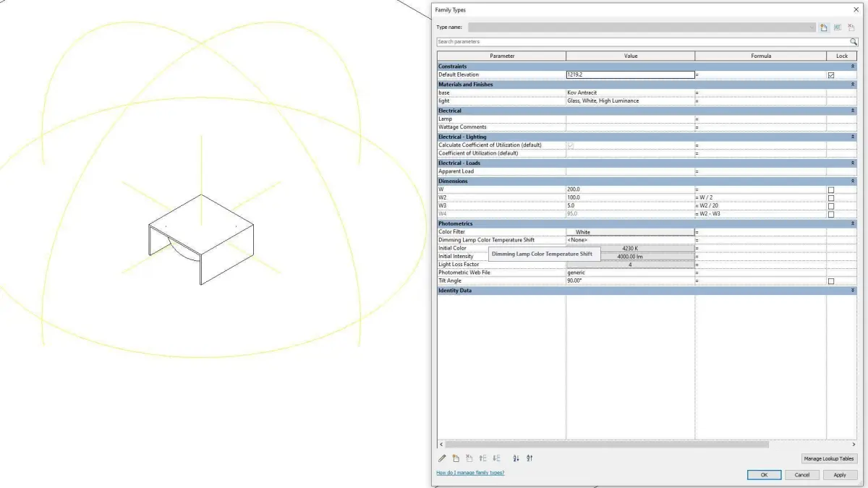
Task: Click the W3 formula '= W2 / 20'
Action: coord(707,206)
